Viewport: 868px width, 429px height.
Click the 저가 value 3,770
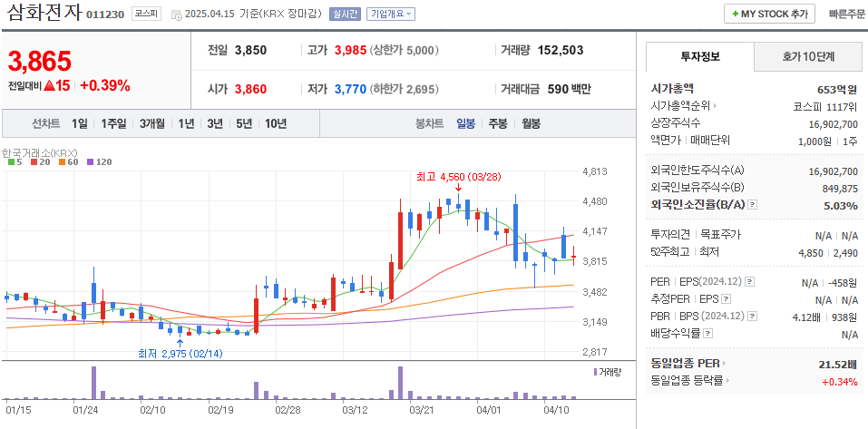click(x=350, y=89)
